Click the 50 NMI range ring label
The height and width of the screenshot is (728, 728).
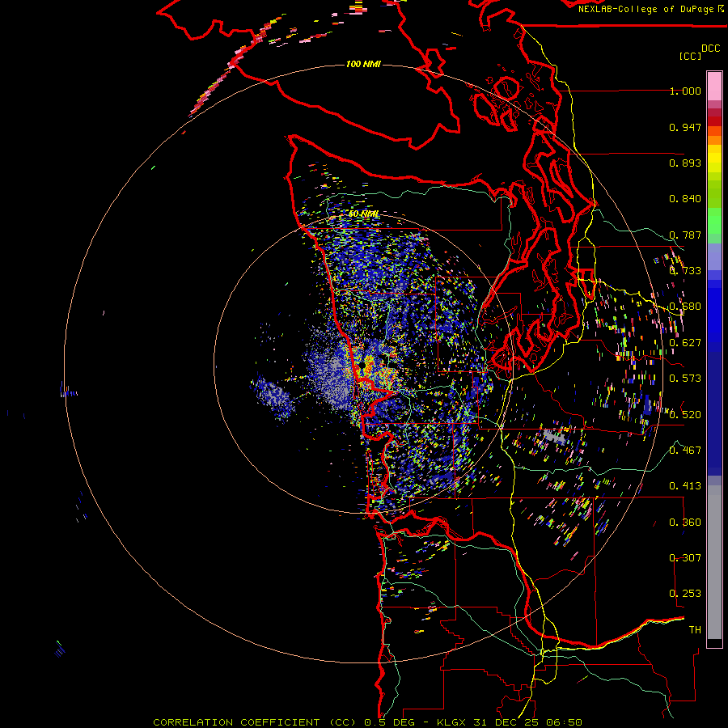[363, 214]
